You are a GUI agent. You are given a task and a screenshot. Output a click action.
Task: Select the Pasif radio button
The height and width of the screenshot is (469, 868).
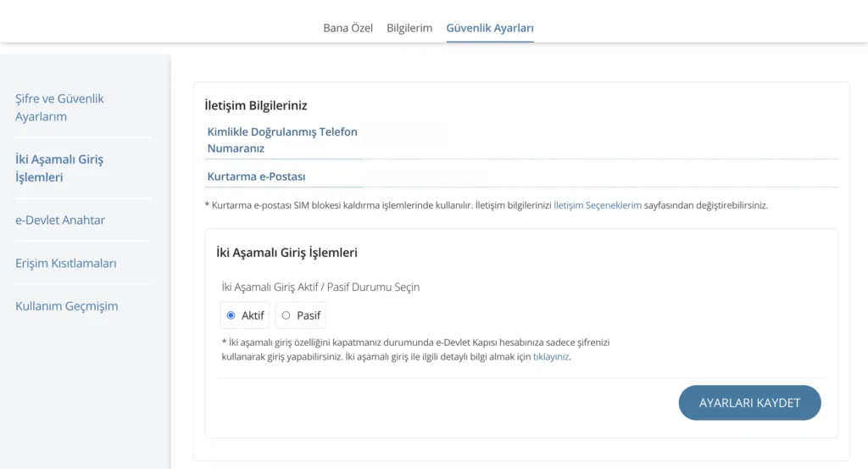click(286, 315)
